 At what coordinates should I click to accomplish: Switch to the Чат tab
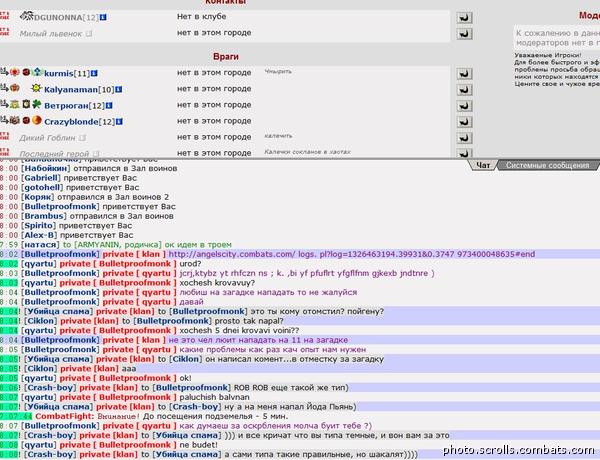(483, 165)
